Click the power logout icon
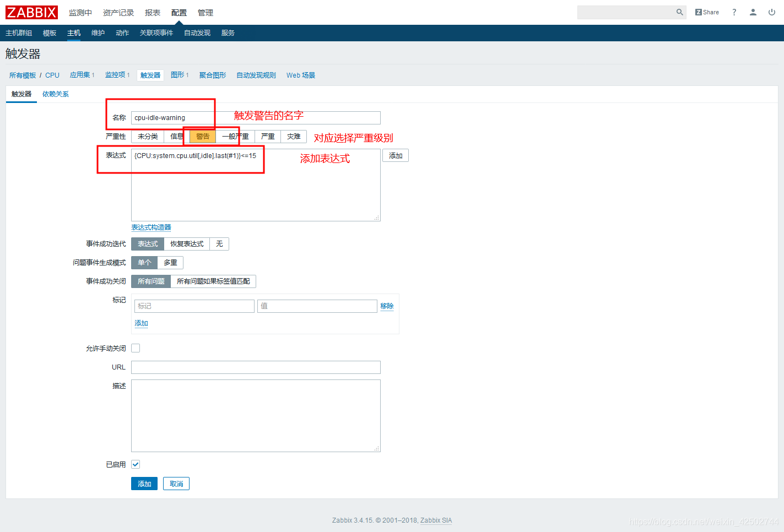 [772, 12]
